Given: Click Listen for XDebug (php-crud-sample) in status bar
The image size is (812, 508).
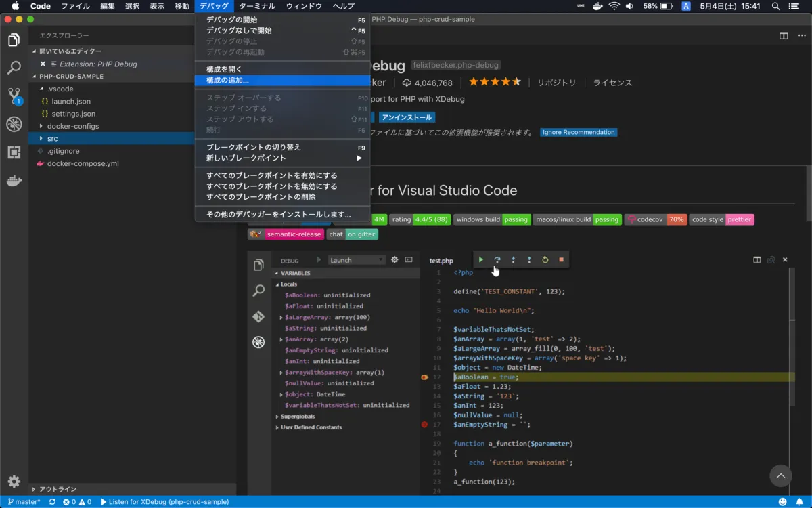Looking at the screenshot, I should 164,502.
